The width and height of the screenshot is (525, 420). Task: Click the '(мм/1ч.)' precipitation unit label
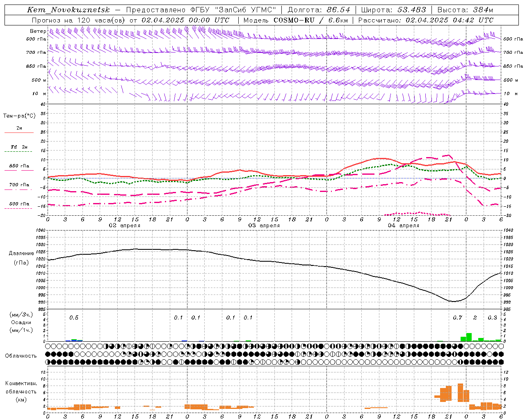click(21, 330)
